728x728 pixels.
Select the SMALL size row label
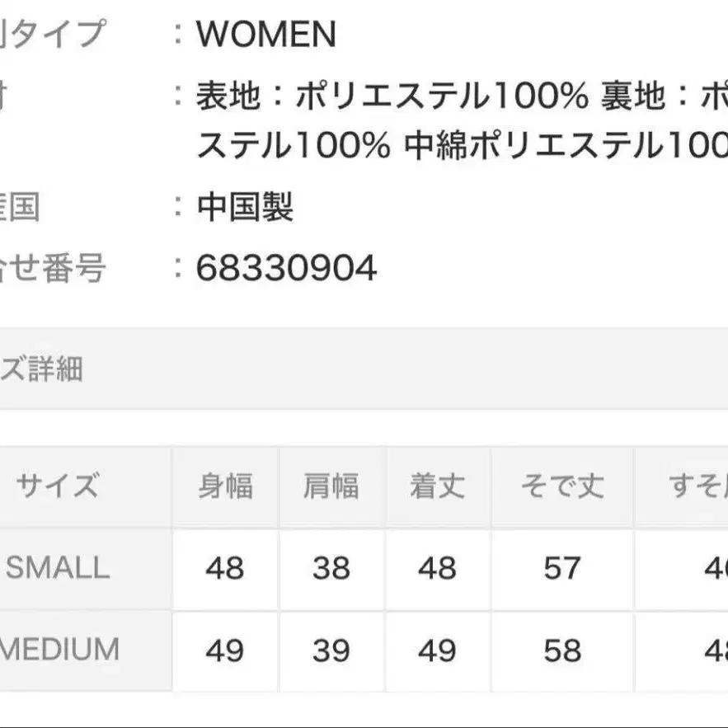pos(58,568)
